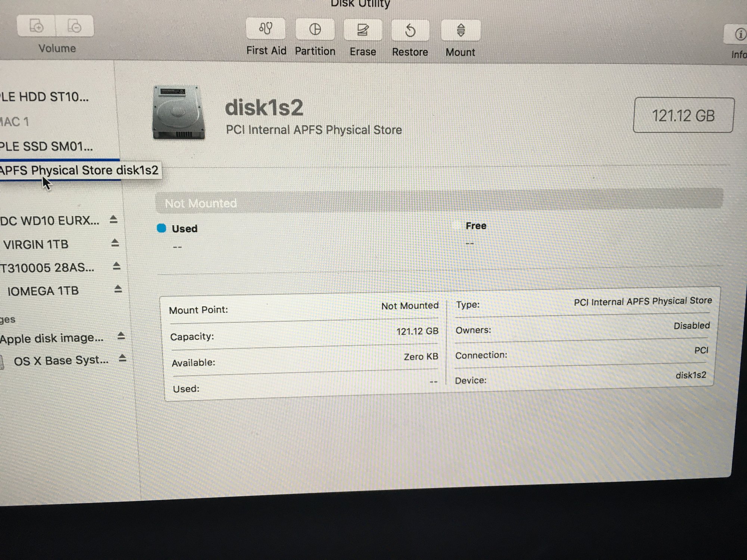Select the VIRGIN 1TB volume
The width and height of the screenshot is (747, 560).
coord(36,245)
